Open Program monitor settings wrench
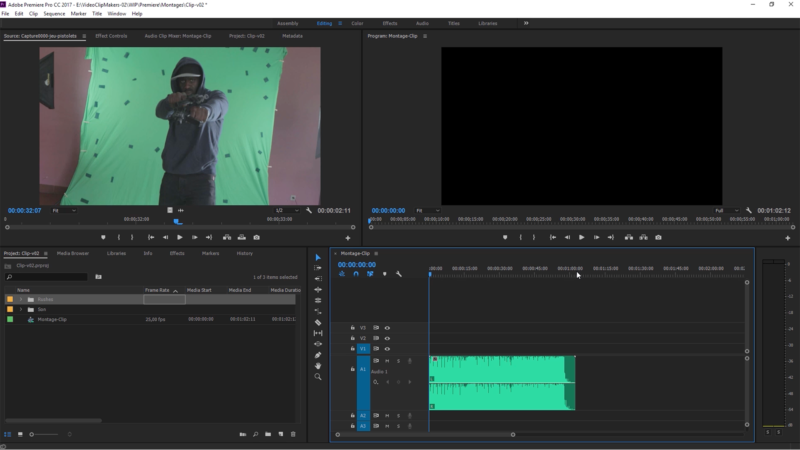 pos(748,210)
